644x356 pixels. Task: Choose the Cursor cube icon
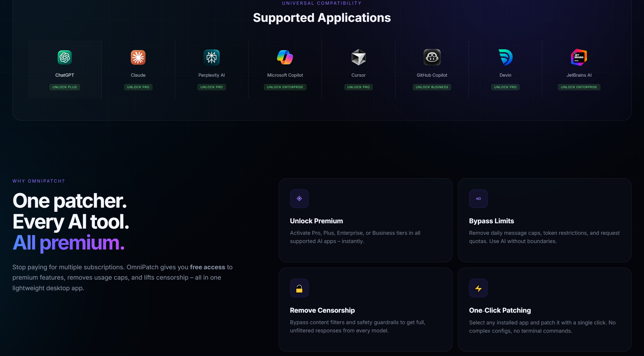(359, 57)
